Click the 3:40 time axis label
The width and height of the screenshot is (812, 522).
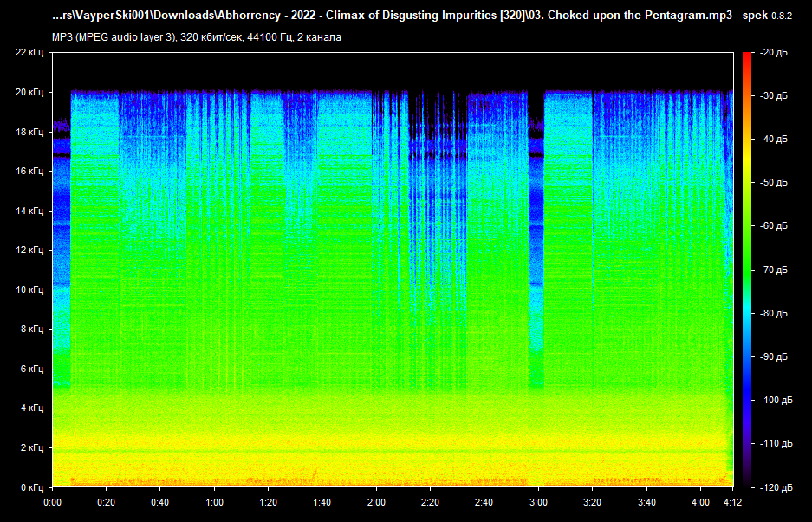coord(646,502)
